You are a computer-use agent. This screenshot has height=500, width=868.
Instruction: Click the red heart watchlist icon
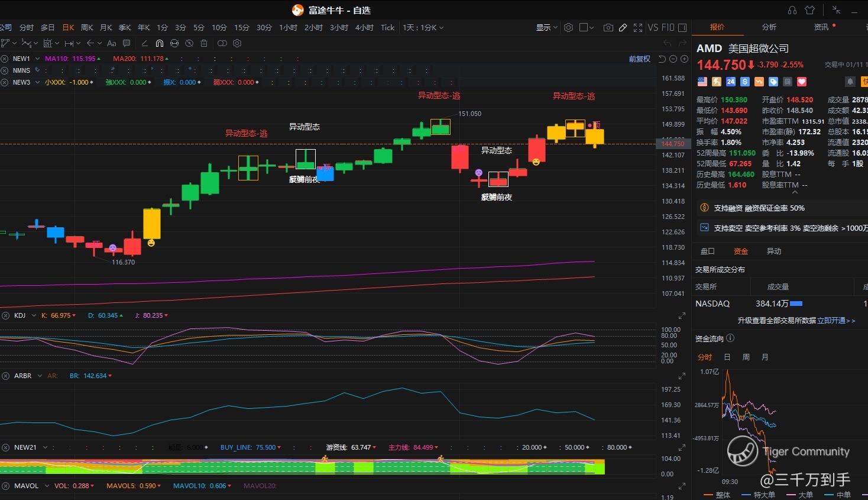[802, 82]
